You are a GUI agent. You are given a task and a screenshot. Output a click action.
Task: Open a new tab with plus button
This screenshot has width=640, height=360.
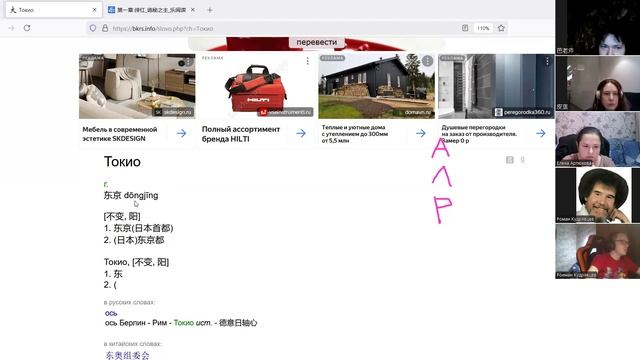point(210,10)
